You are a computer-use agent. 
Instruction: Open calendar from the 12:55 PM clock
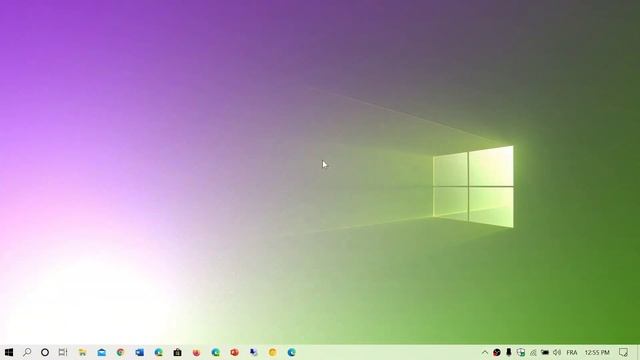point(597,352)
